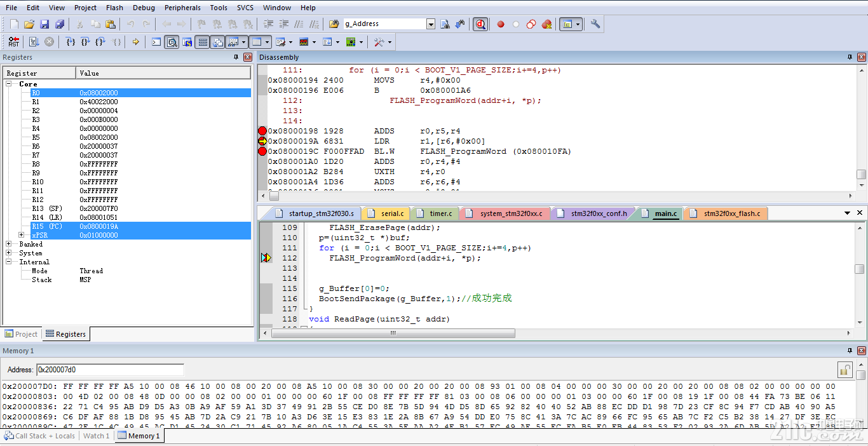868x446 pixels.
Task: Click the Analysis Windows icon
Action: (304, 42)
